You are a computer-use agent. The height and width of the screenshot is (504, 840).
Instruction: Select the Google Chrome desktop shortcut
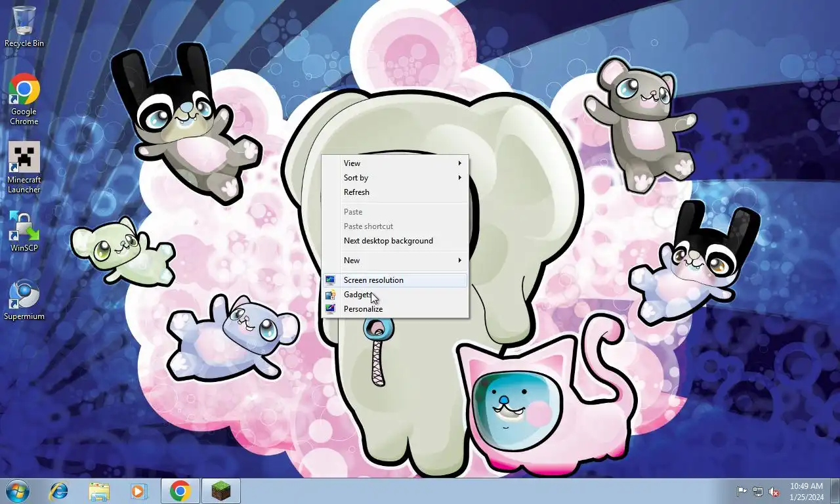click(24, 99)
